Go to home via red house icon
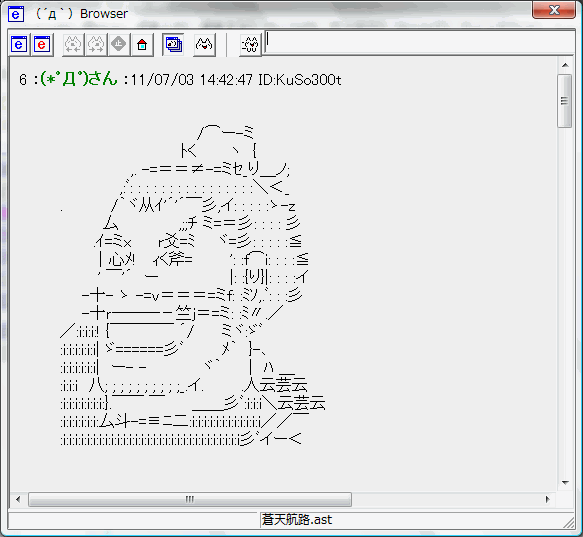This screenshot has height=537, width=583. pos(142,45)
